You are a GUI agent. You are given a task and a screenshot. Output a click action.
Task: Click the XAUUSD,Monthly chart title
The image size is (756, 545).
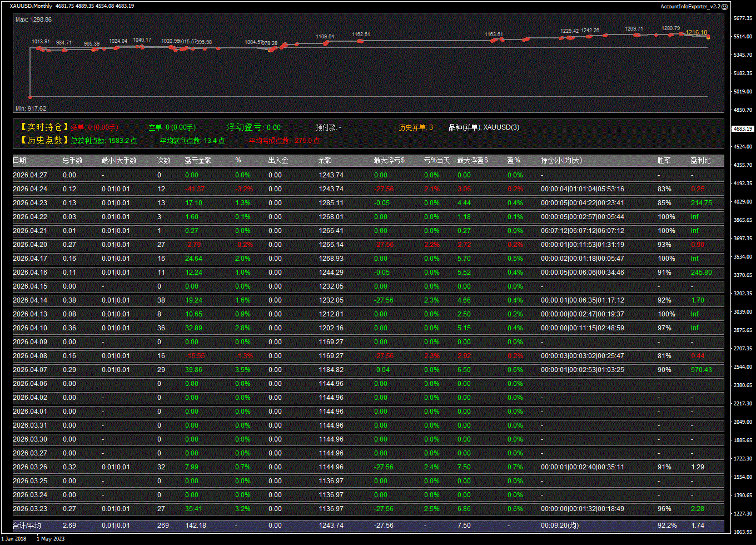point(31,6)
